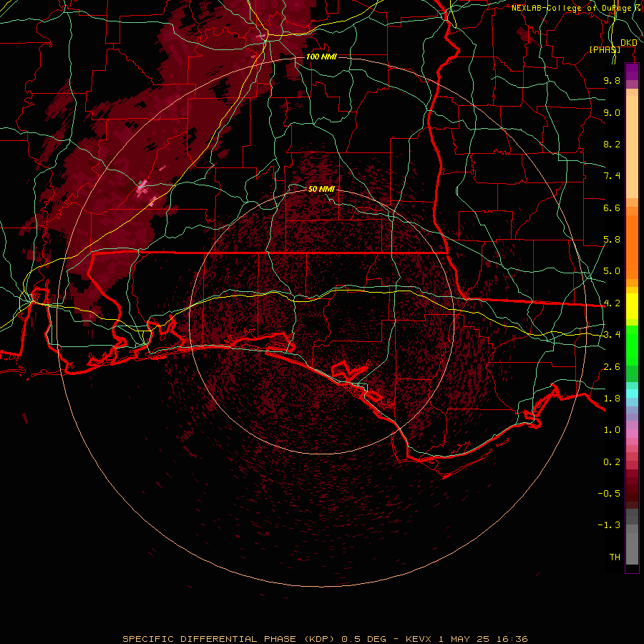This screenshot has width=644, height=644.
Task: Click the 9.0 value on color scale
Action: pyautogui.click(x=612, y=112)
